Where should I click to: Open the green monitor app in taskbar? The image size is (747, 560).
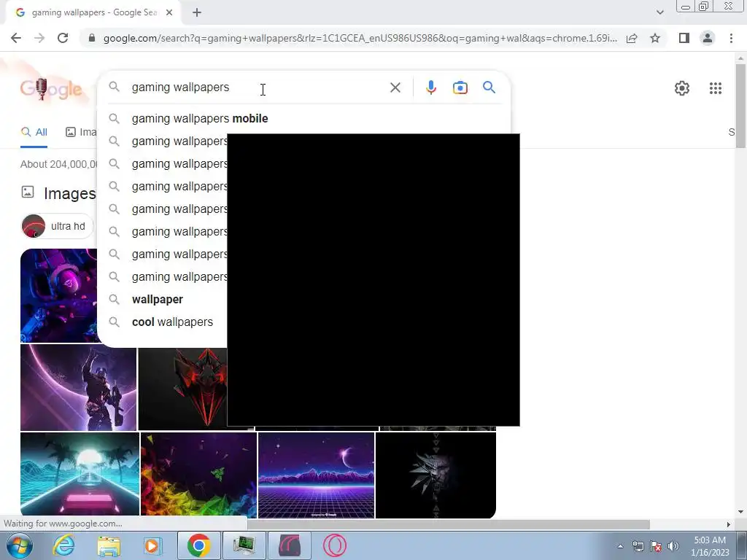[x=244, y=545]
